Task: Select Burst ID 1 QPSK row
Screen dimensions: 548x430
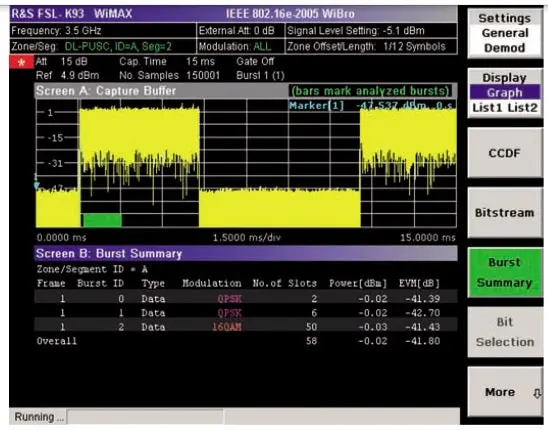Action: coord(246,313)
